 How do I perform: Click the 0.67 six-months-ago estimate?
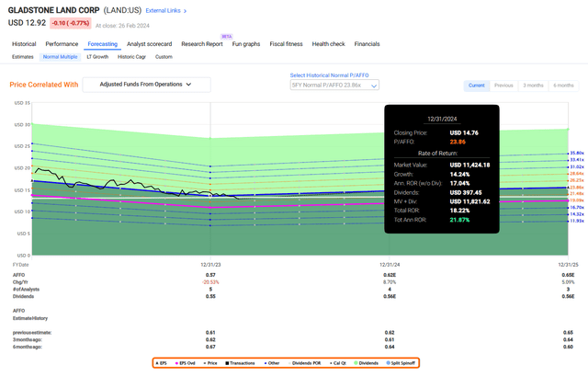pyautogui.click(x=210, y=347)
